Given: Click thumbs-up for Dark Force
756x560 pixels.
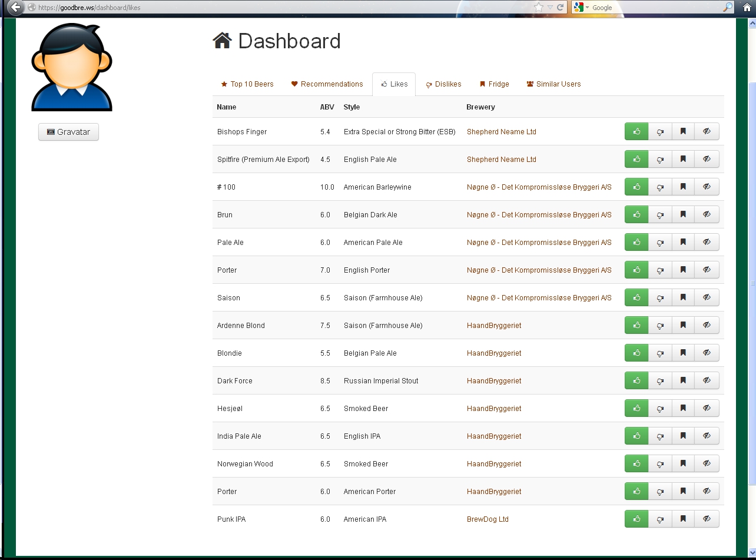Looking at the screenshot, I should click(x=636, y=381).
